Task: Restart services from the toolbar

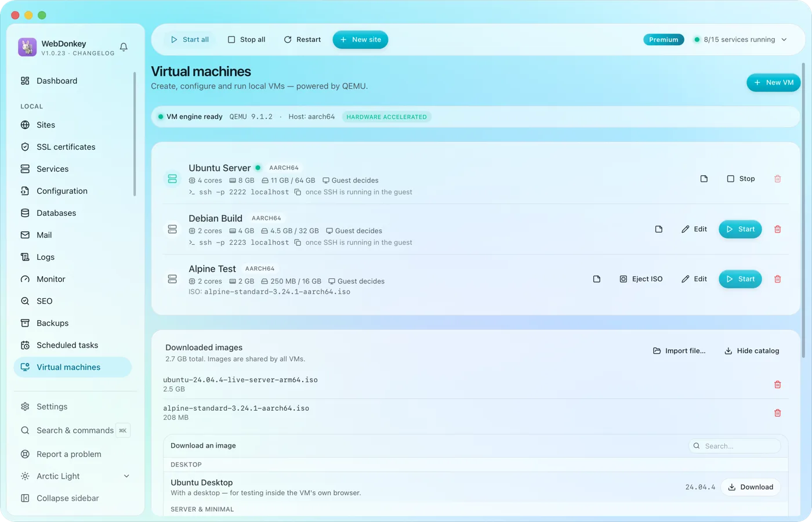Action: [302, 39]
